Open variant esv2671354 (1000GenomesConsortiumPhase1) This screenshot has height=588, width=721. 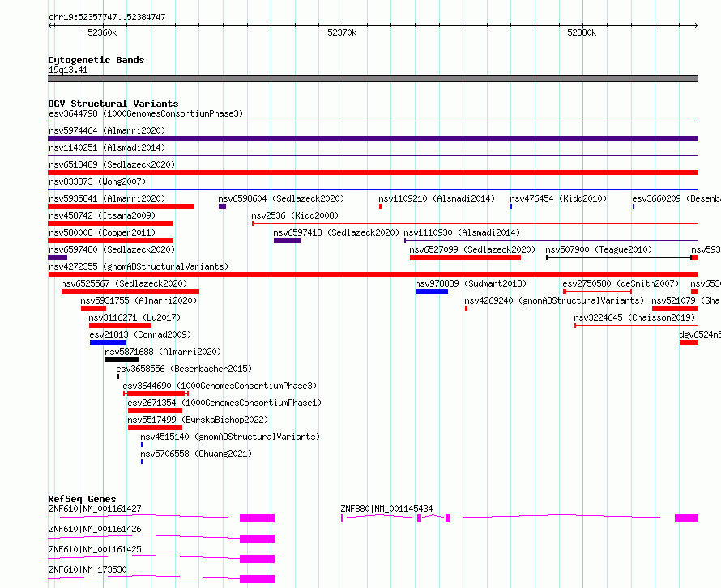[x=224, y=403]
